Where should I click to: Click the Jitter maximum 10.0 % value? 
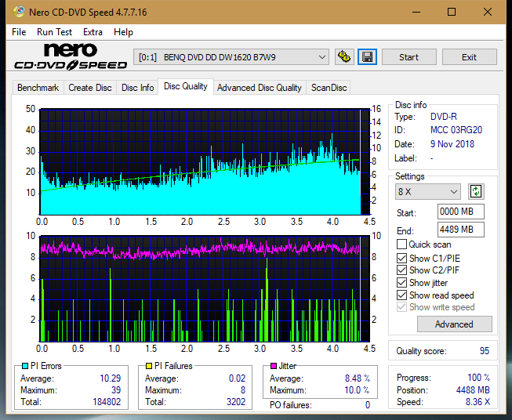[x=357, y=390]
